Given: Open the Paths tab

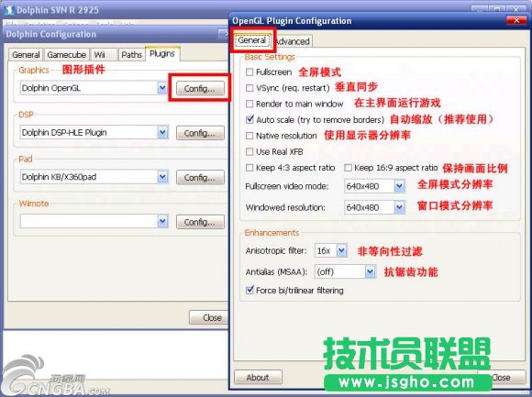Looking at the screenshot, I should [131, 55].
